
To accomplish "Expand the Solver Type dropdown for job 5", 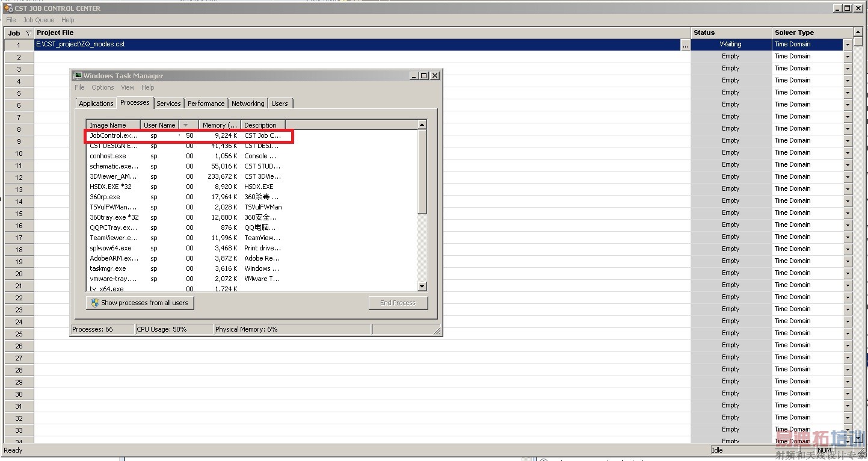I will click(x=848, y=93).
